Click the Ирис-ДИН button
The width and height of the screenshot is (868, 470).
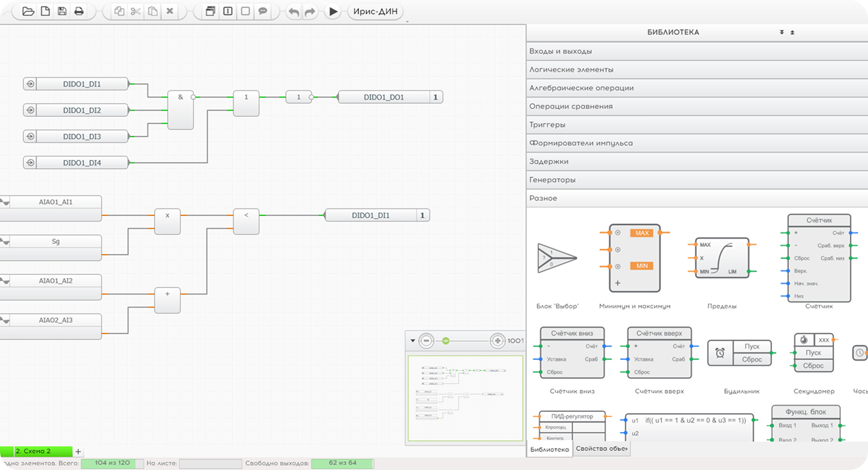point(375,11)
